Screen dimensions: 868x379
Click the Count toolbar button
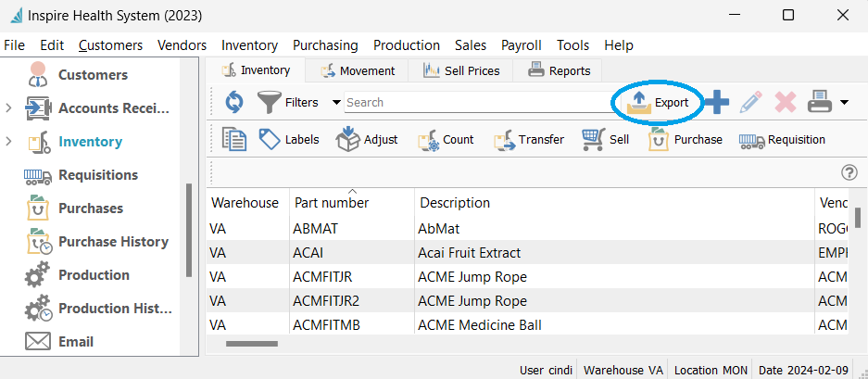click(446, 140)
